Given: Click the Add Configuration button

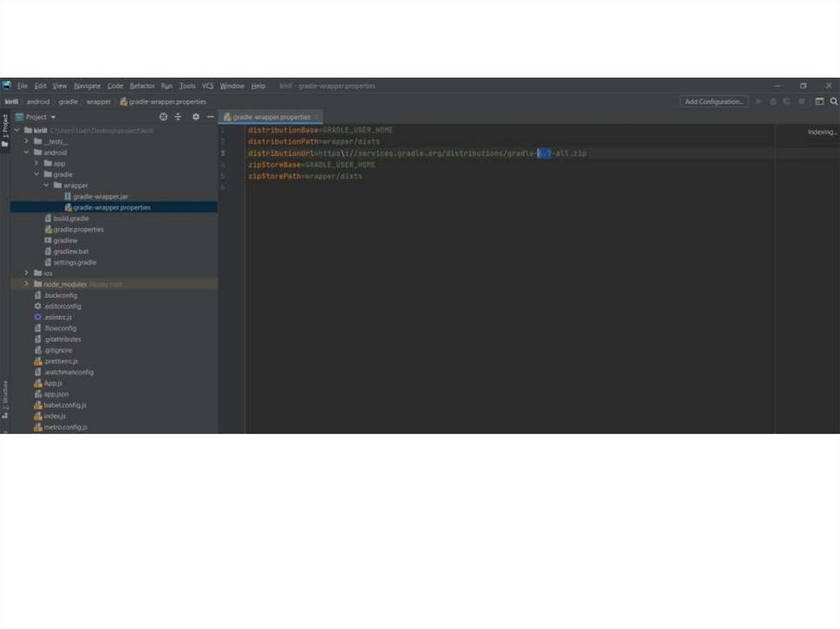Looking at the screenshot, I should pyautogui.click(x=714, y=102).
